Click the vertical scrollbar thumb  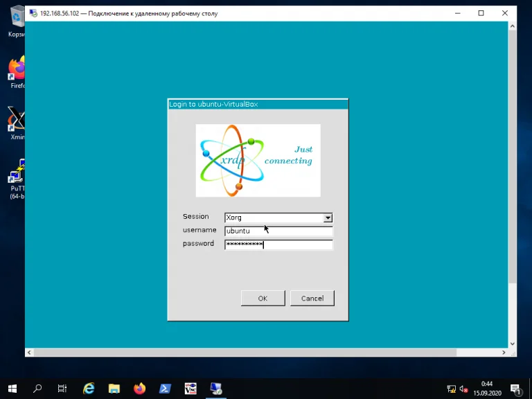point(513,156)
